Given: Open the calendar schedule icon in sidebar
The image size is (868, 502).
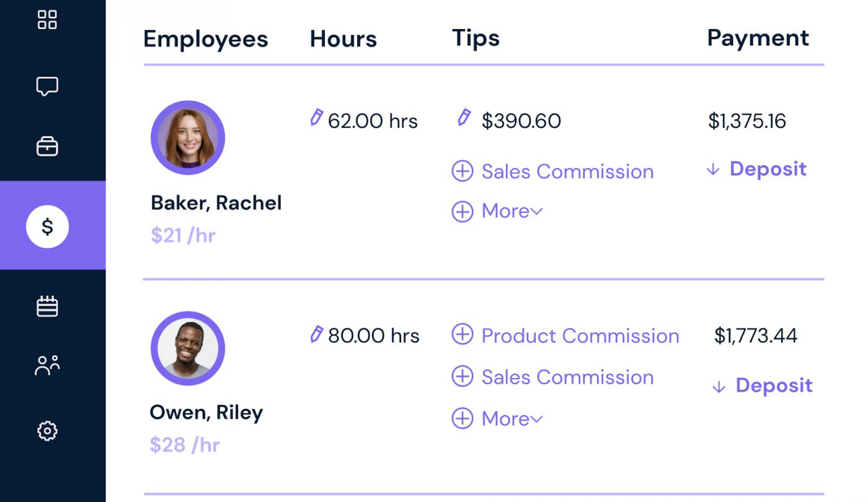Looking at the screenshot, I should click(x=47, y=306).
